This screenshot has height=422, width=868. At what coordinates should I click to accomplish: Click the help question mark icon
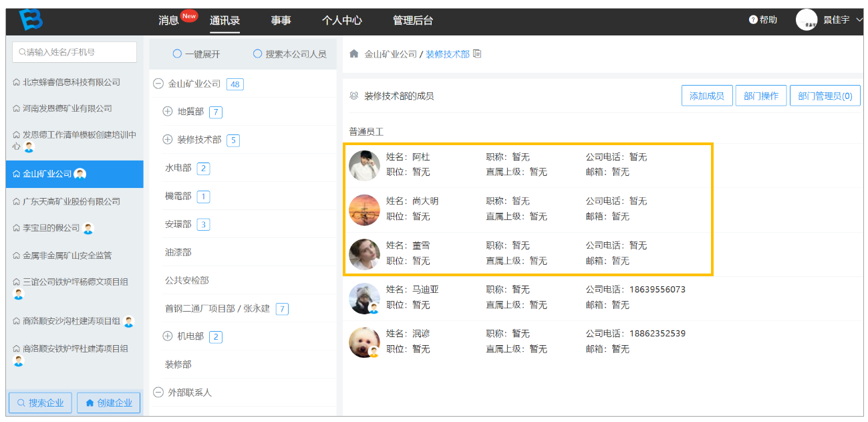point(753,20)
